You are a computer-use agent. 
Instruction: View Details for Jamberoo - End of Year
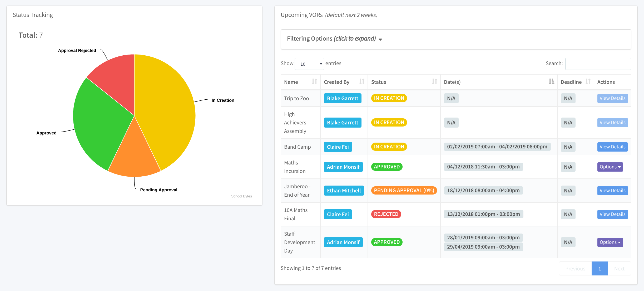[x=612, y=190]
